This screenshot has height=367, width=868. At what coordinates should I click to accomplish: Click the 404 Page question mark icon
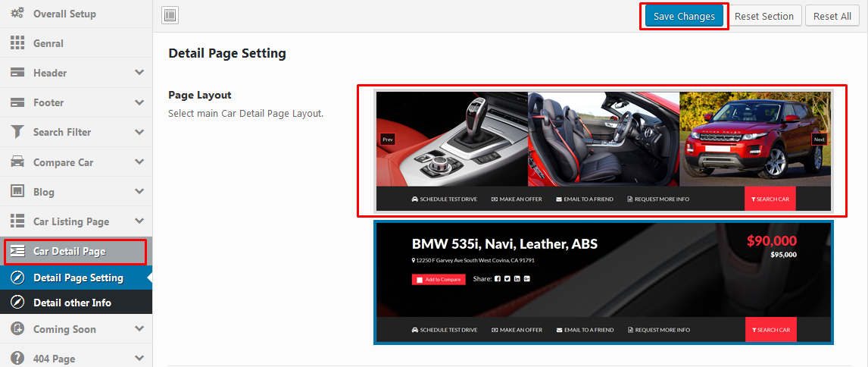pyautogui.click(x=17, y=358)
